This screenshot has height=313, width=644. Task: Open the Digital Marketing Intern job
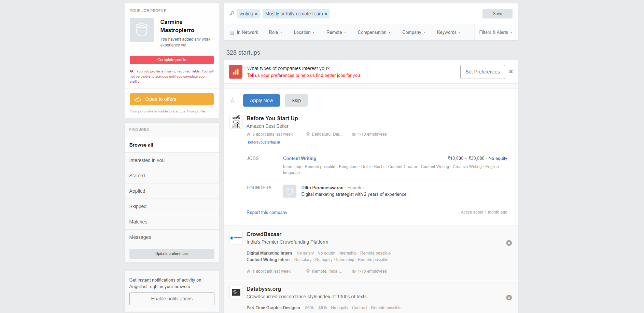point(269,253)
